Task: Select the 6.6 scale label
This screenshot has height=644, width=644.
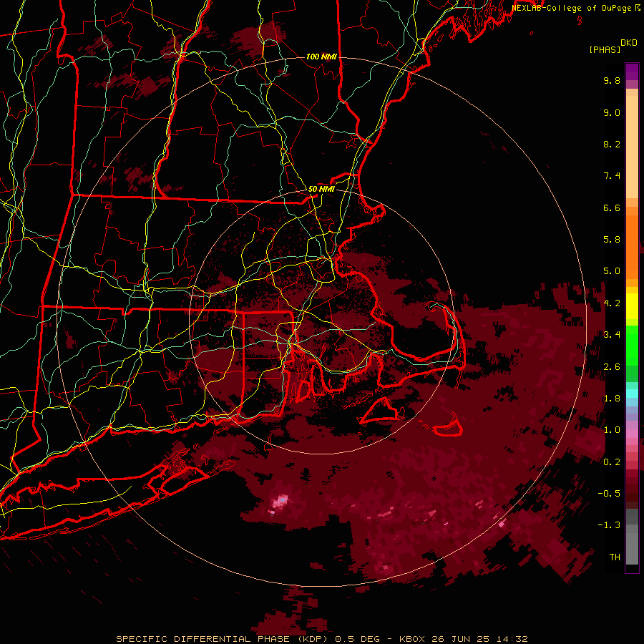Action: [x=612, y=208]
